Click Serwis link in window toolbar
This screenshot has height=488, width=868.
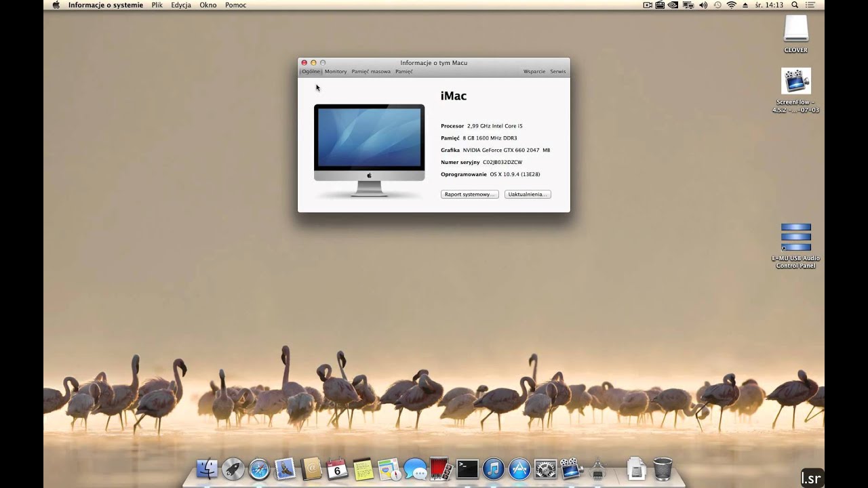(x=558, y=71)
